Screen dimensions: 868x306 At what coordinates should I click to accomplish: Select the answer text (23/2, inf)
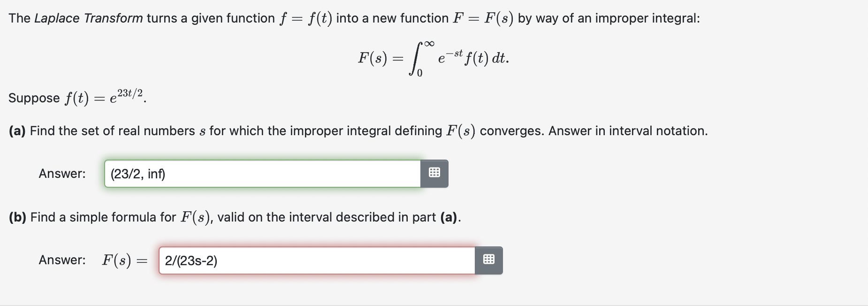[137, 173]
